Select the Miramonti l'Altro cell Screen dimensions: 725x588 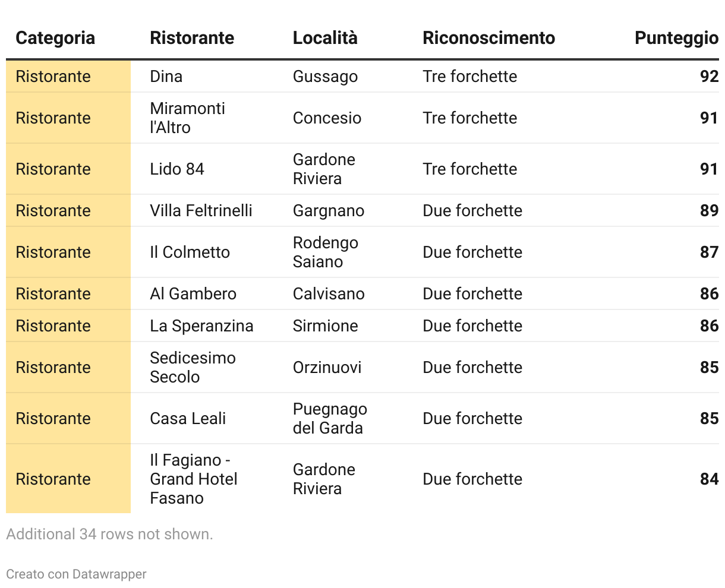click(187, 118)
